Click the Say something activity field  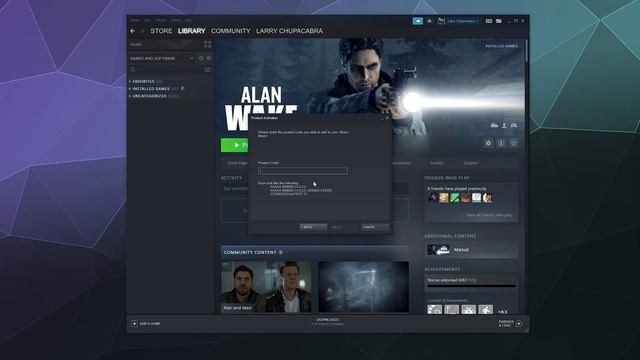236,189
